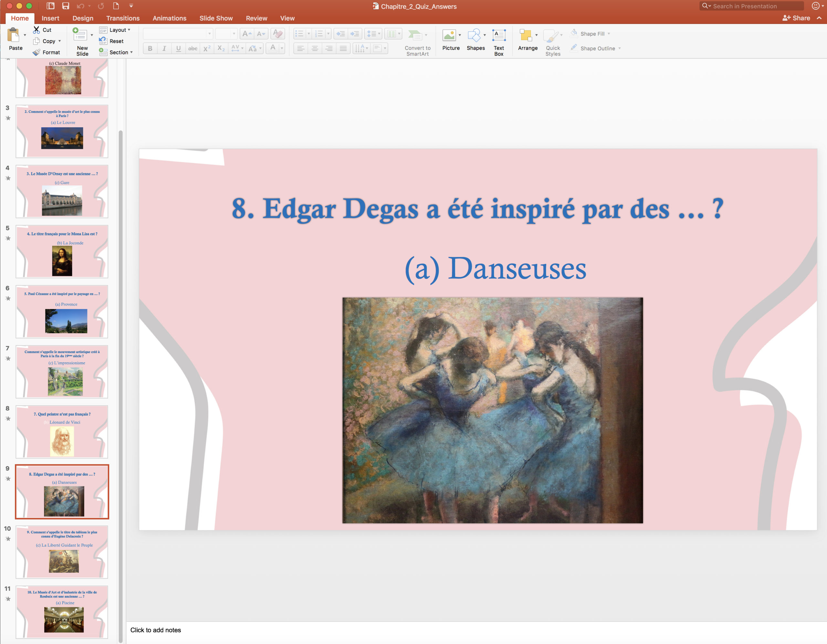Click the slide title about Edgar Degas
This screenshot has width=827, height=644.
pyautogui.click(x=477, y=209)
